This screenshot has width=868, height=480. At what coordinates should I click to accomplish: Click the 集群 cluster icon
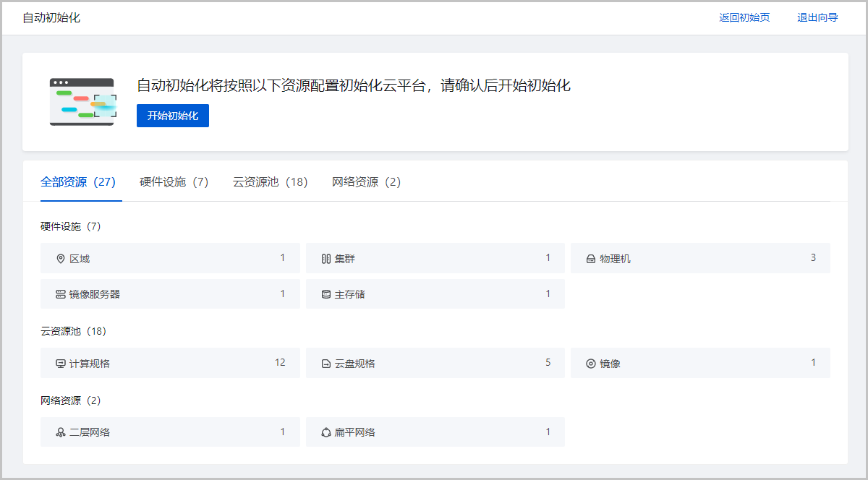pyautogui.click(x=325, y=259)
